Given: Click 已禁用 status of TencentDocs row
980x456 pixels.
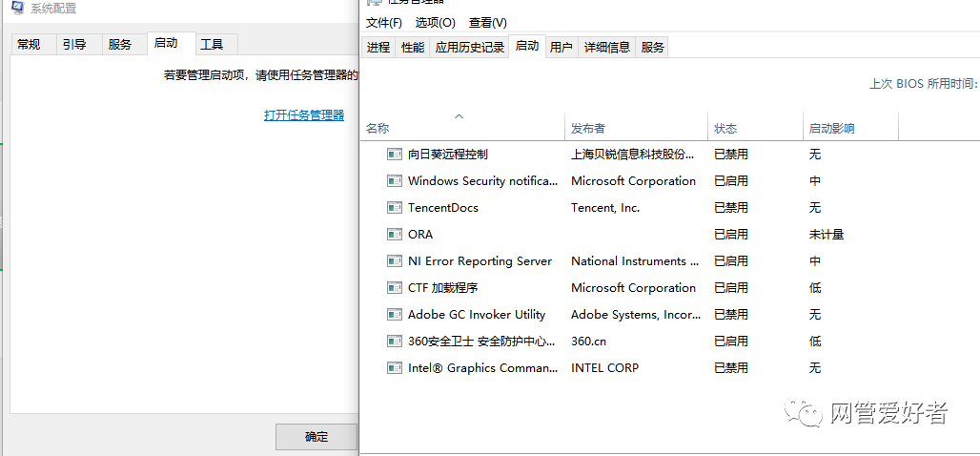Looking at the screenshot, I should [x=731, y=208].
